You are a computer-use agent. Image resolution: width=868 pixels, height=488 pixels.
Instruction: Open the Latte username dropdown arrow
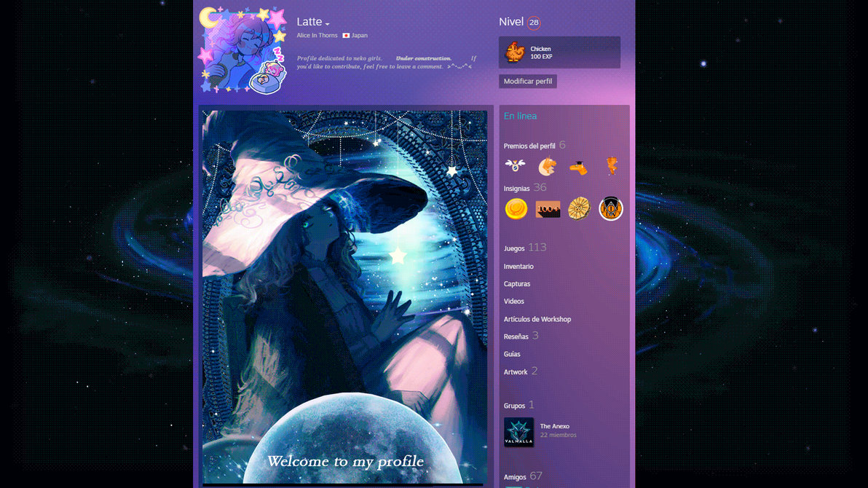click(328, 24)
